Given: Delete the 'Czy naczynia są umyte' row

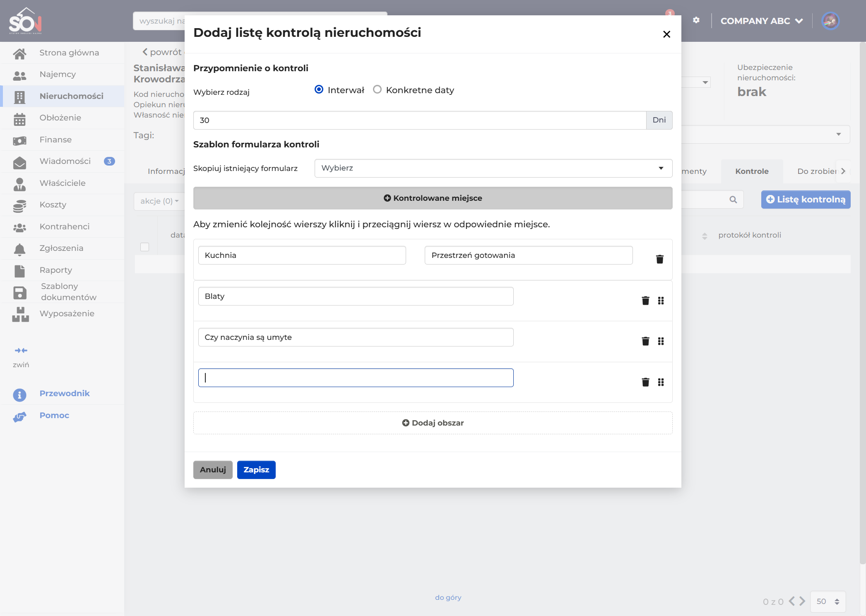Looking at the screenshot, I should (x=645, y=341).
